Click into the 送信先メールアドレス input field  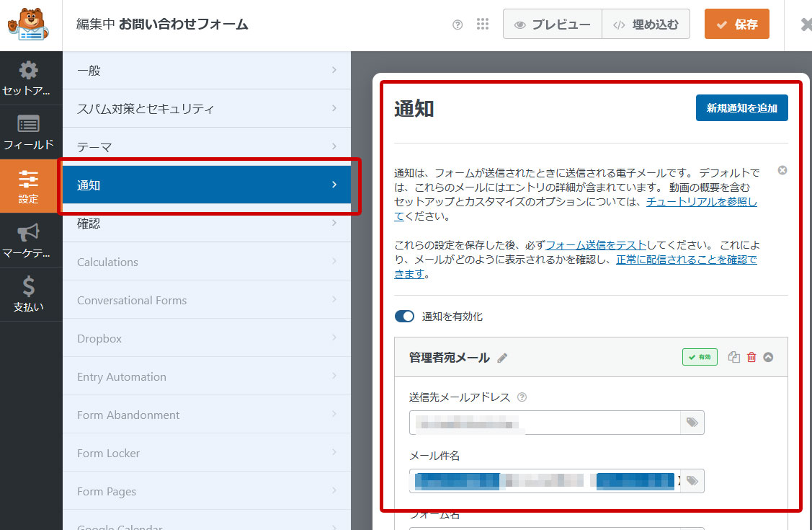(x=545, y=423)
